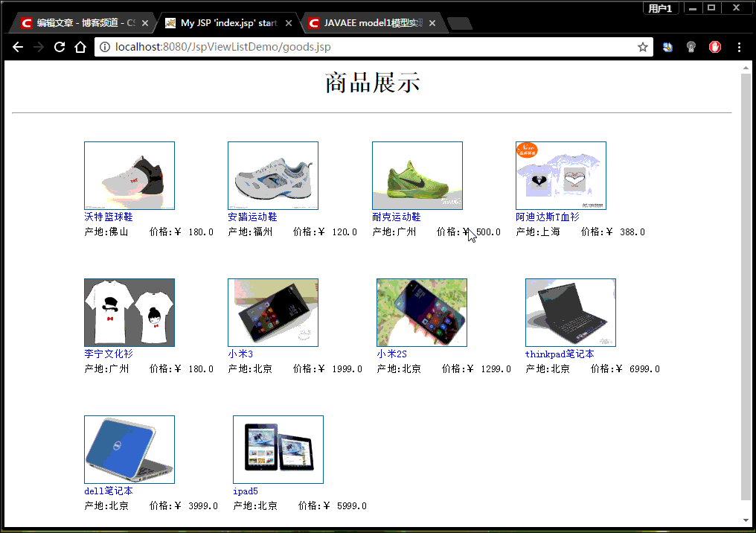Open the dell笔记本 product link
Screen dimensions: 756x533
click(x=109, y=491)
